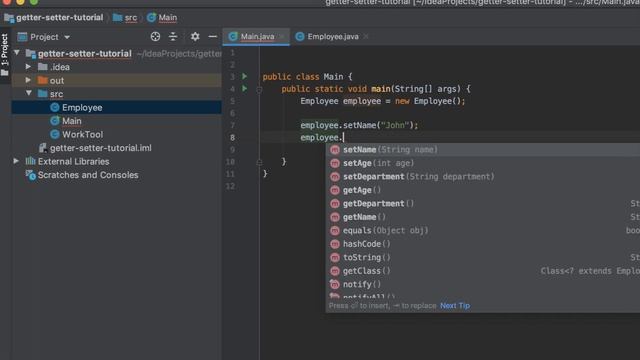The width and height of the screenshot is (640, 360).
Task: Choose notify() completion
Action: (483, 284)
